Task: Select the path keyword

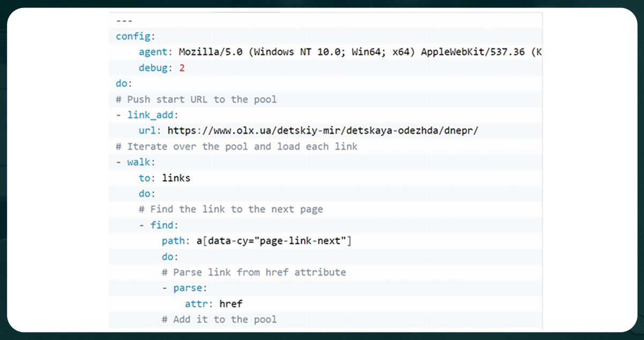Action: pyautogui.click(x=173, y=240)
